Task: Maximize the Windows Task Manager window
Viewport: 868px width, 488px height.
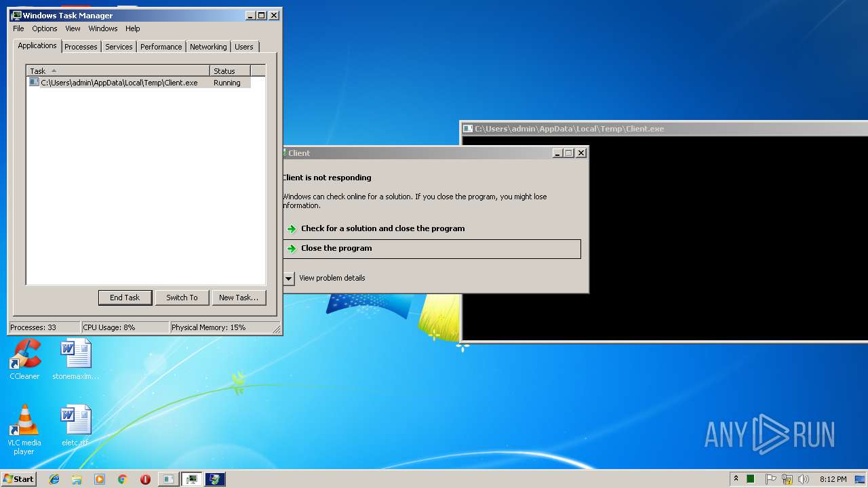Action: [x=262, y=16]
